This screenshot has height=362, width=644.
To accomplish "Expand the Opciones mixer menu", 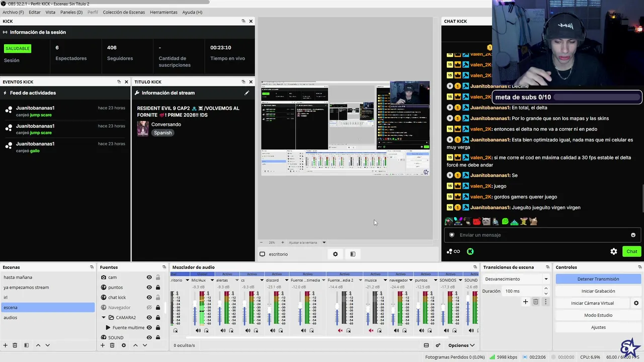I will [461, 345].
